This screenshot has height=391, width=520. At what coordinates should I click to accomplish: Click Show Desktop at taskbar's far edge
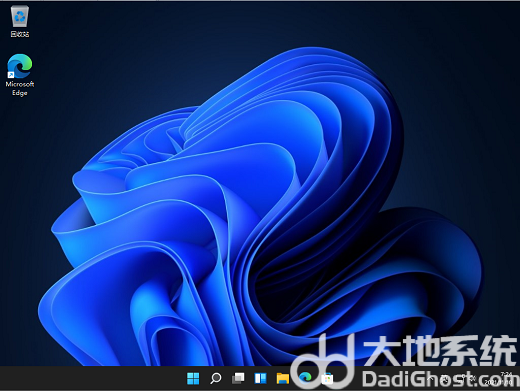(x=518, y=378)
